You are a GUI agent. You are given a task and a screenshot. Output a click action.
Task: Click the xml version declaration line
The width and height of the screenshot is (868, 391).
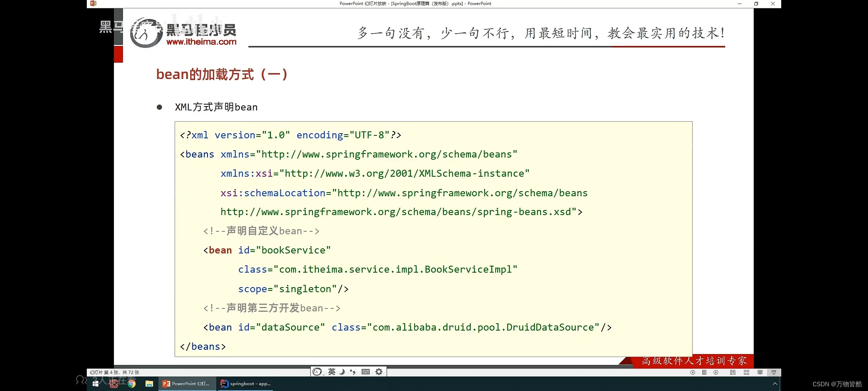pyautogui.click(x=290, y=135)
